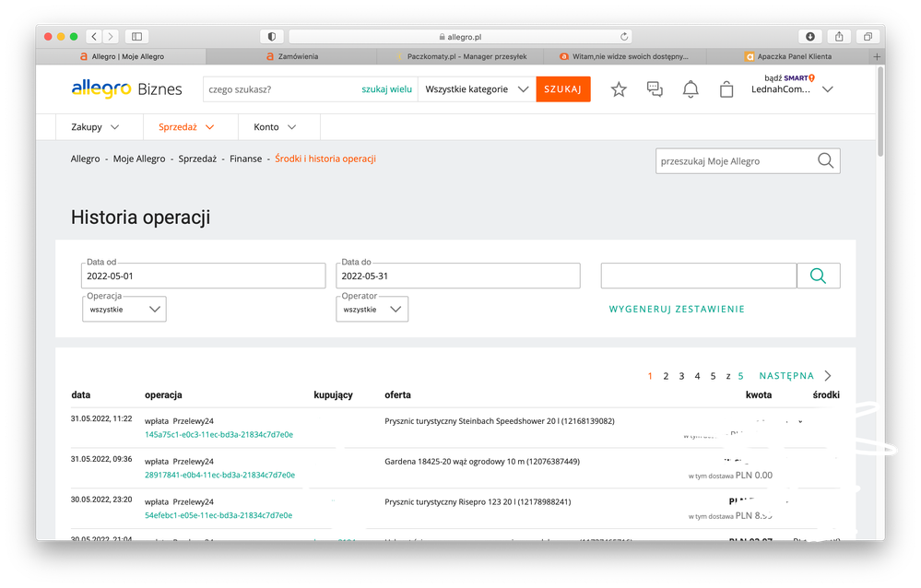Switch to the Allegro | Moje Allegro tab

(x=121, y=56)
